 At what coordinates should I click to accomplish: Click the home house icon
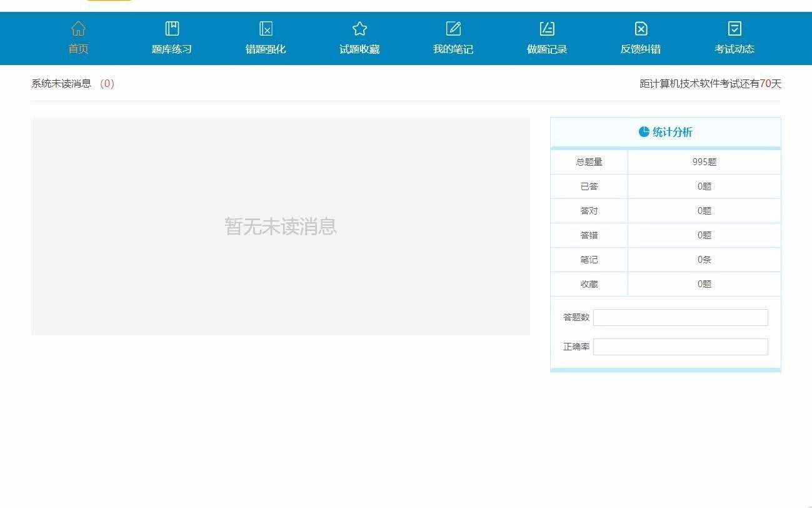pyautogui.click(x=78, y=28)
